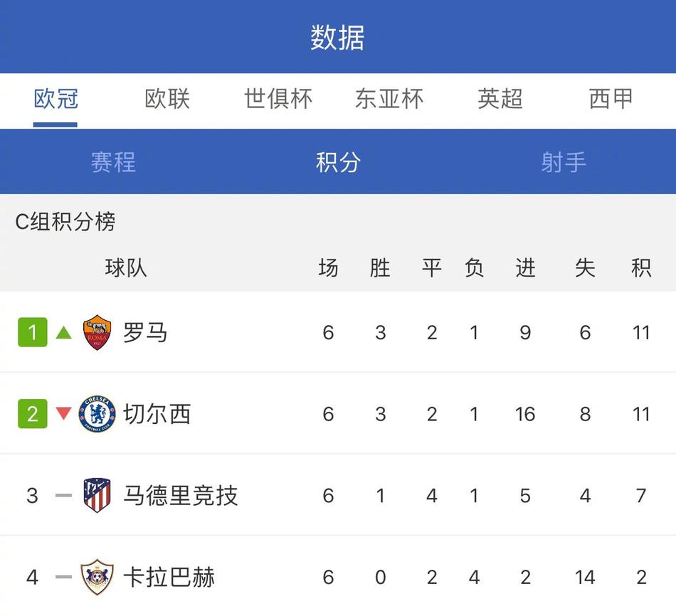Viewport: 676px width, 616px height.
Task: Tap the green up arrow beside 罗马
Action: [64, 332]
